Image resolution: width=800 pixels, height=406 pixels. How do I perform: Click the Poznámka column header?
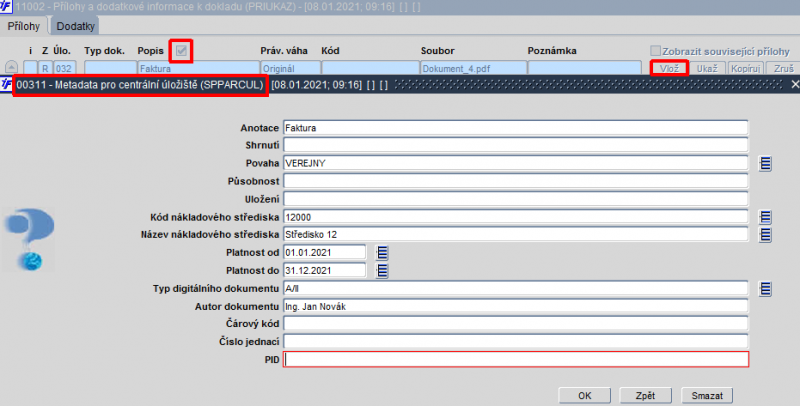552,50
